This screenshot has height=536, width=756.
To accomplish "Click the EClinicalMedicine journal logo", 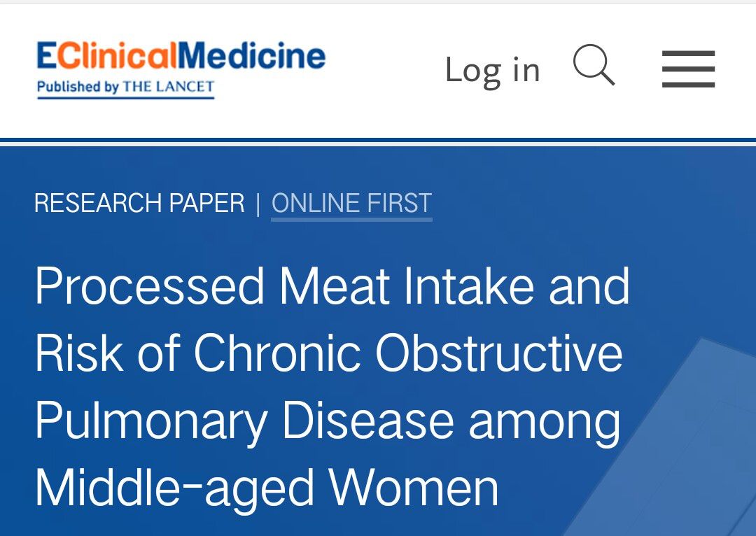I will pos(181,70).
